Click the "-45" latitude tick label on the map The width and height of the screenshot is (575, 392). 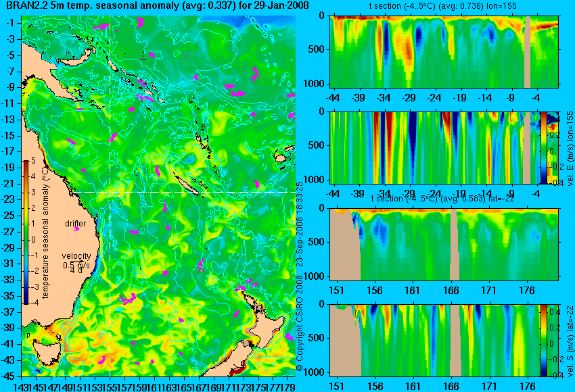9,376
